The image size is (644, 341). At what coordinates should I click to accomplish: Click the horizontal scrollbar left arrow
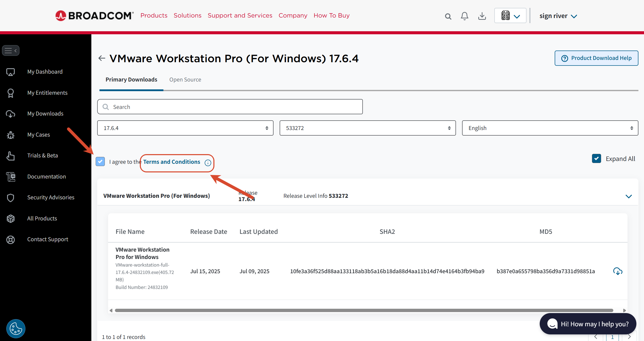(111, 311)
